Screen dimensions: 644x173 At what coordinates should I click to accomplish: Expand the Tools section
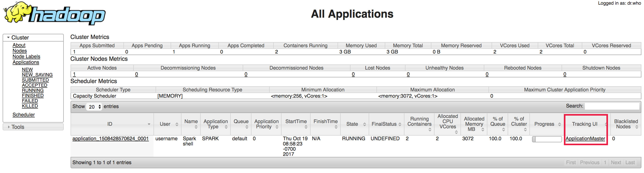tap(9, 127)
